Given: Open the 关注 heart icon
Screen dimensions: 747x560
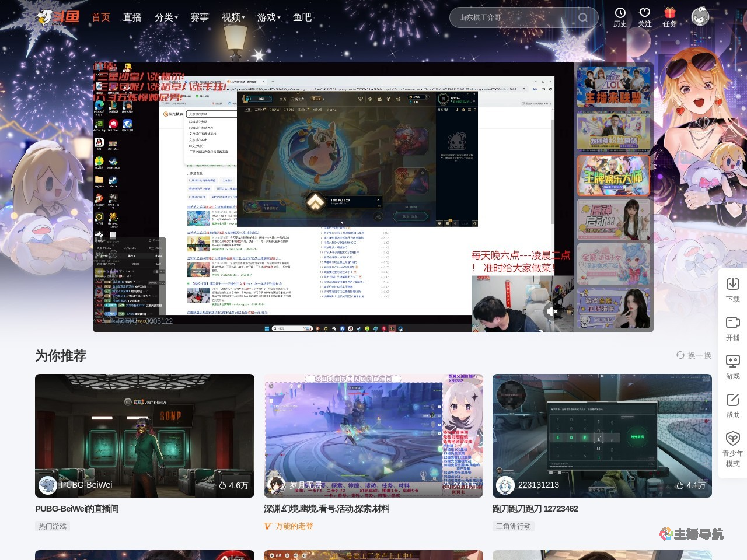Looking at the screenshot, I should coord(644,13).
